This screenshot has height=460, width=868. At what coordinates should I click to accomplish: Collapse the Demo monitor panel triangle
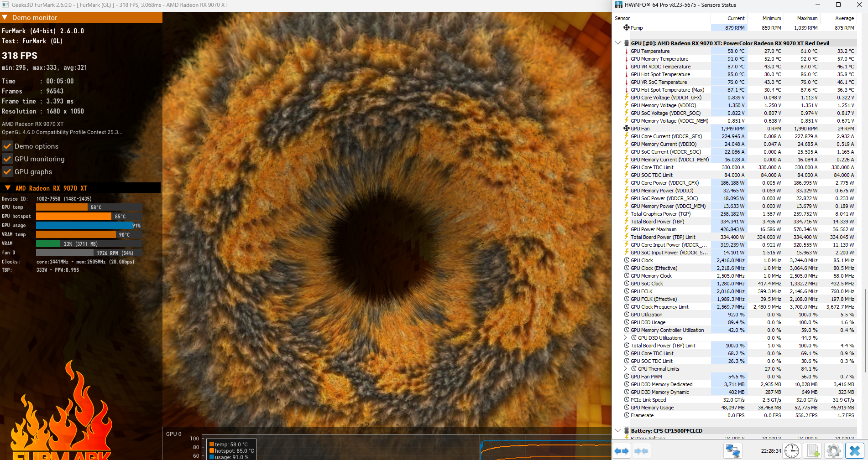pyautogui.click(x=5, y=18)
